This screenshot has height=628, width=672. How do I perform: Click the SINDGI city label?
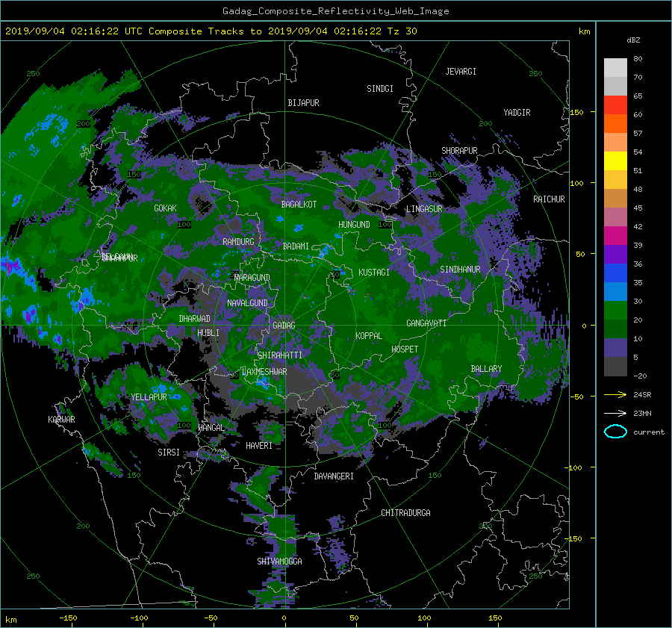(x=380, y=89)
